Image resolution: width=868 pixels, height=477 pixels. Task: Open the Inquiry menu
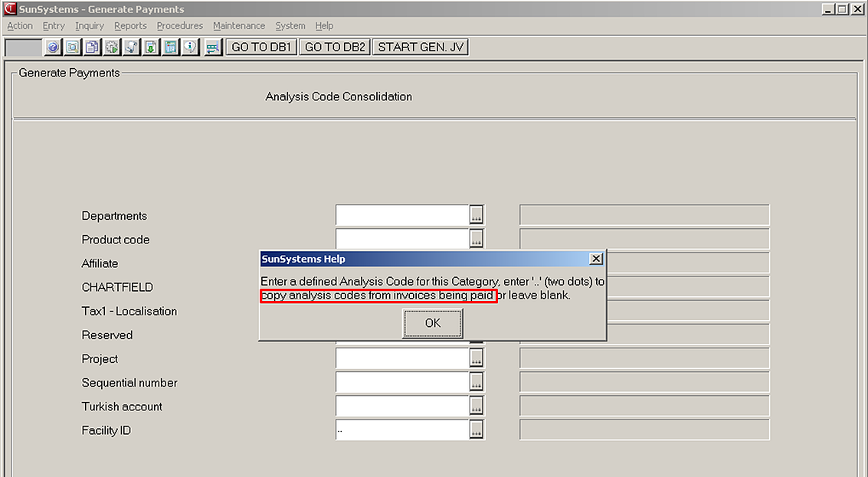pos(90,26)
